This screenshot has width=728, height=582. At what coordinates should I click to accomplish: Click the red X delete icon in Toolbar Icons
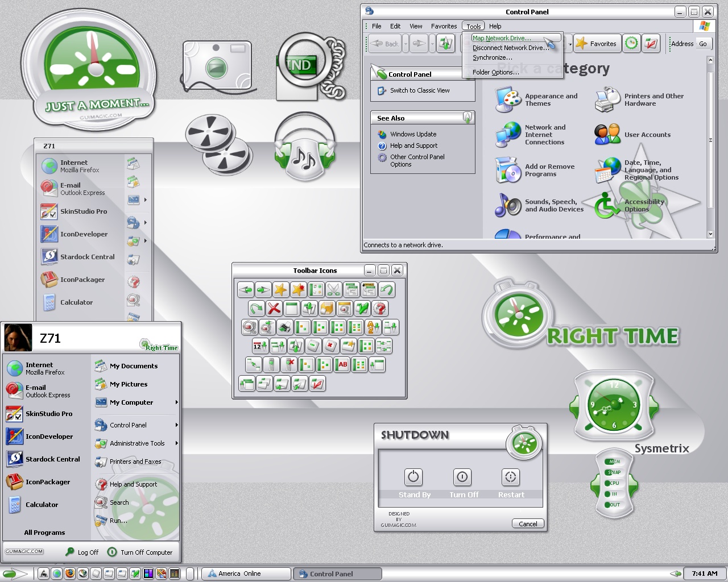tap(274, 309)
